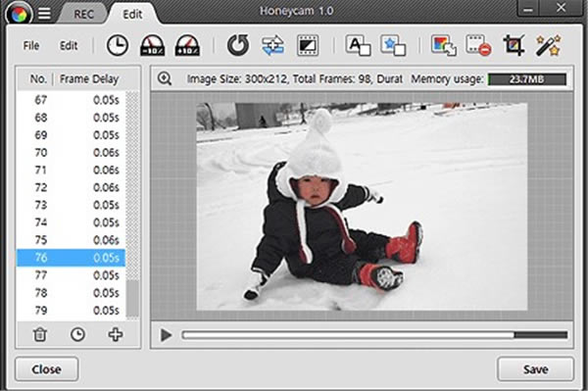This screenshot has height=391, width=588.
Task: Click the yo-yo back-and-forth arrows icon
Action: coord(272,46)
